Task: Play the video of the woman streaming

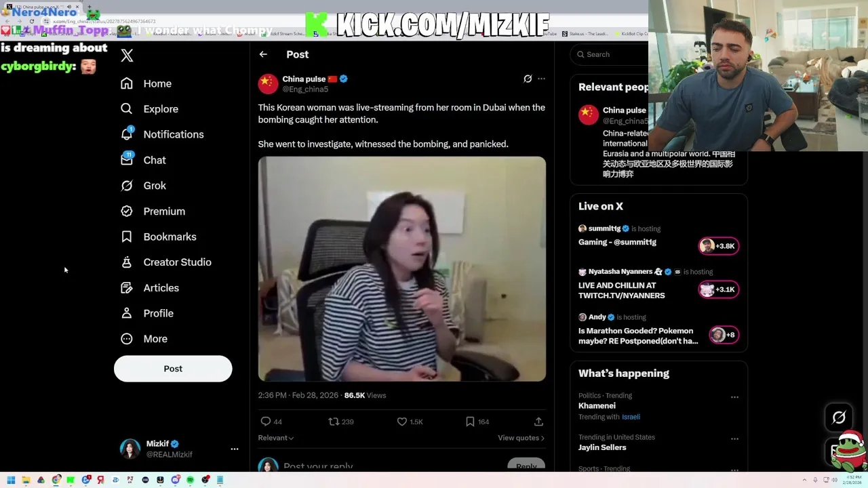Action: click(401, 269)
